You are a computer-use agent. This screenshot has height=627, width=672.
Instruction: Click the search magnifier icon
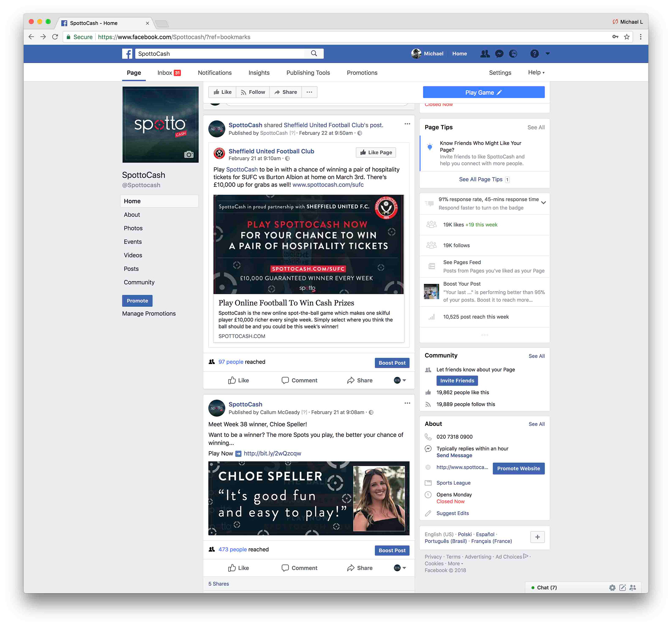314,54
